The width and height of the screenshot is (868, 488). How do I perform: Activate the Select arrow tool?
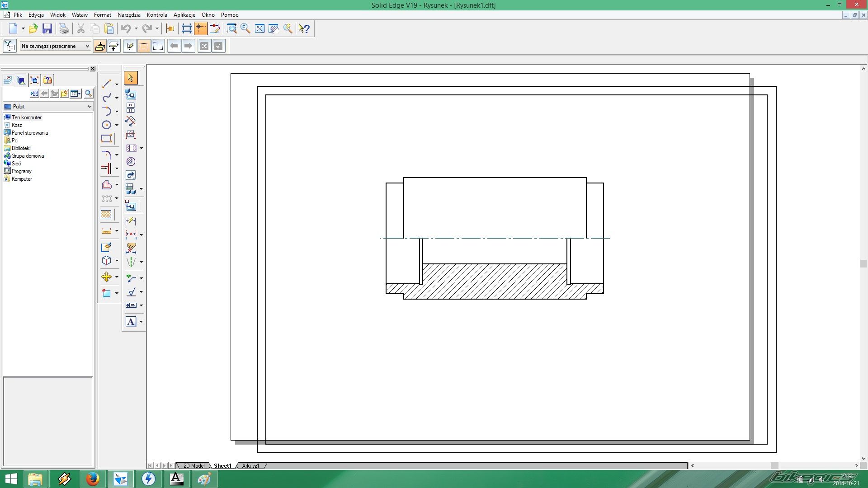[x=131, y=78]
